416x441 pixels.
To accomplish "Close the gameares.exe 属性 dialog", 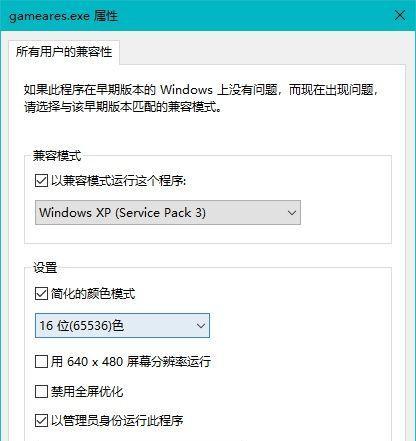I will (x=400, y=15).
